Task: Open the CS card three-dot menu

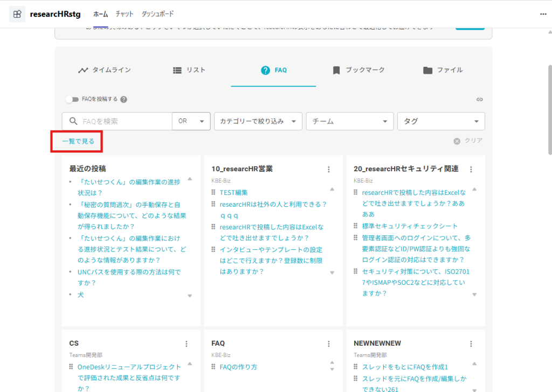Action: click(x=187, y=344)
